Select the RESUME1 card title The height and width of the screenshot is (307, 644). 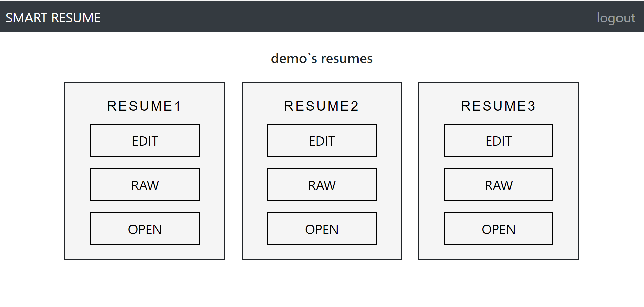(x=145, y=106)
